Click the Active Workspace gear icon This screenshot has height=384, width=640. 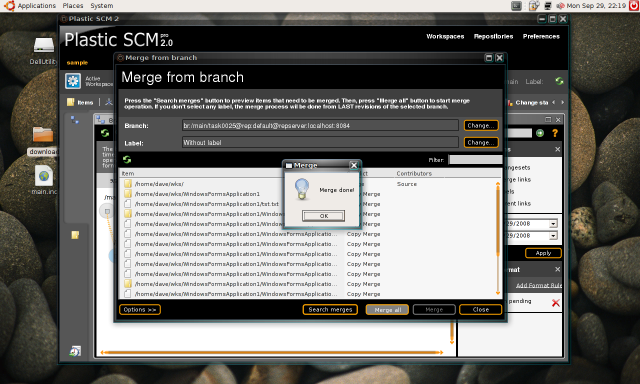coord(73,81)
